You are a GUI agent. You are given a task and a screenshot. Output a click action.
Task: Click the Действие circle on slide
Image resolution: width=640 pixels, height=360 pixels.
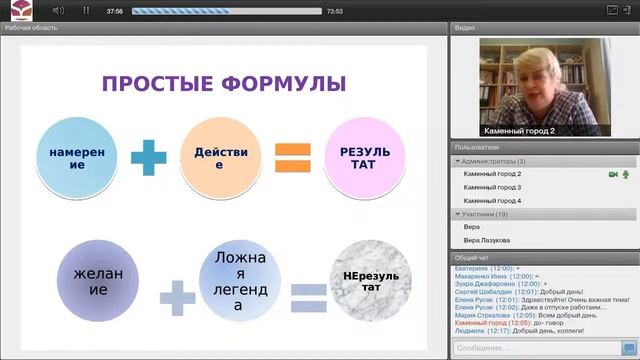[220, 158]
